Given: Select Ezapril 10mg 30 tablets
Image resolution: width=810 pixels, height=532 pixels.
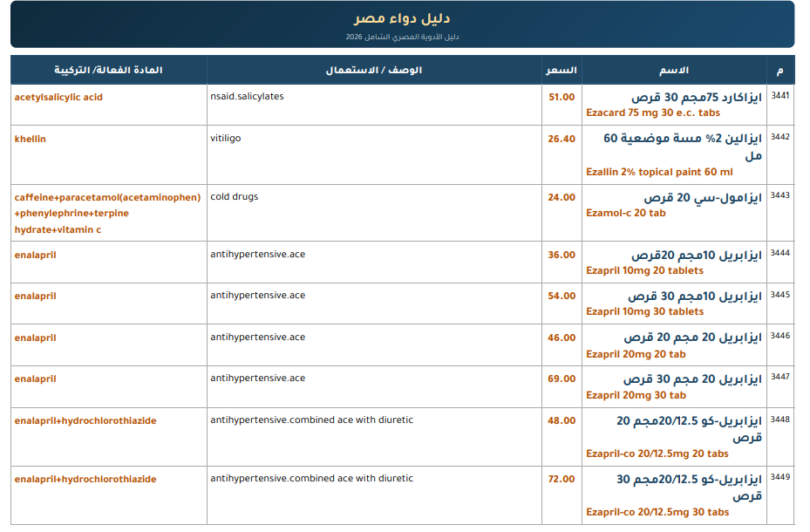Looking at the screenshot, I should point(644,311).
